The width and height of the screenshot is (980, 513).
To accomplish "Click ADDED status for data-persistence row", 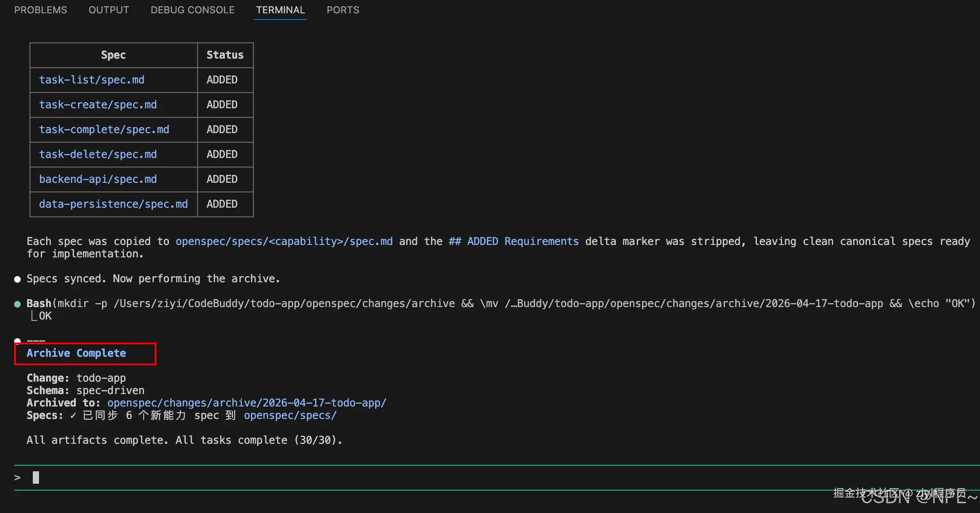I will [x=222, y=204].
